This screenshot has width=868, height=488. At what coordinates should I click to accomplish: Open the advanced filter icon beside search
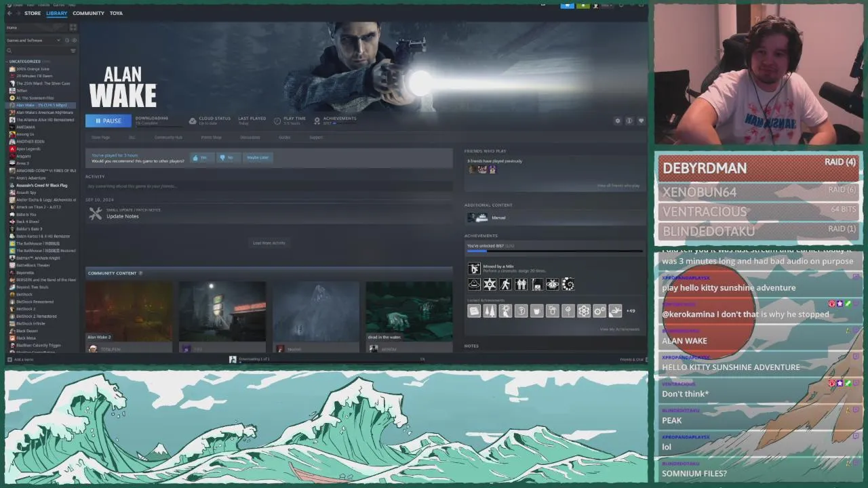(73, 50)
